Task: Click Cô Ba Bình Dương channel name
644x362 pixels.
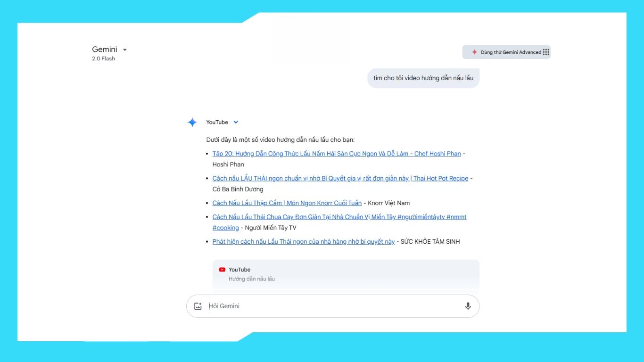Action: [238, 189]
